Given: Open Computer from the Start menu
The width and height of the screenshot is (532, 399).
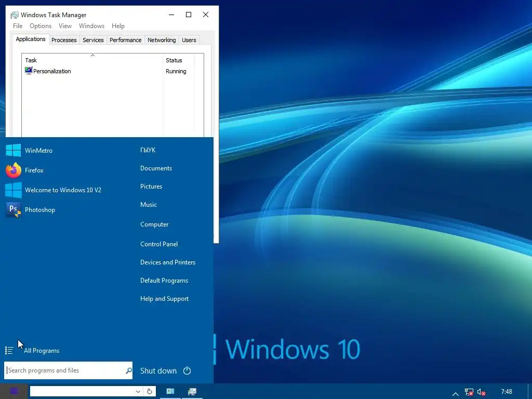Looking at the screenshot, I should point(154,224).
